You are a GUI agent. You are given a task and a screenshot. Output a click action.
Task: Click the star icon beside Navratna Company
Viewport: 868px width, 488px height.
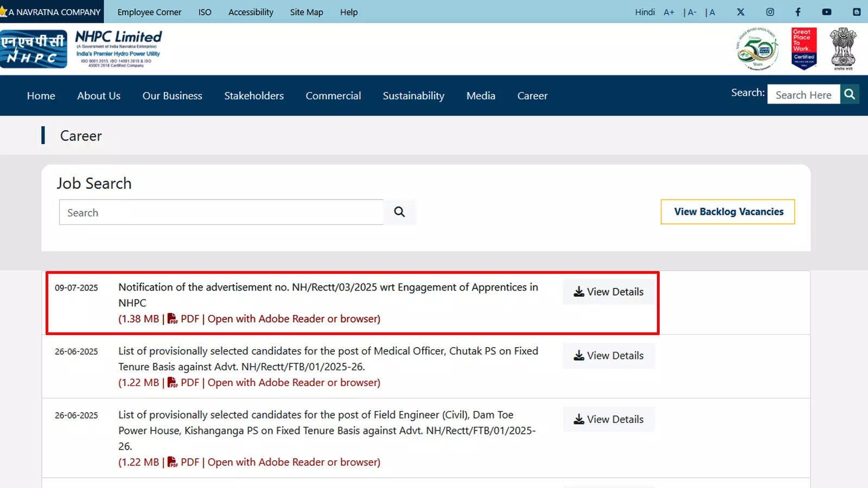coord(3,11)
